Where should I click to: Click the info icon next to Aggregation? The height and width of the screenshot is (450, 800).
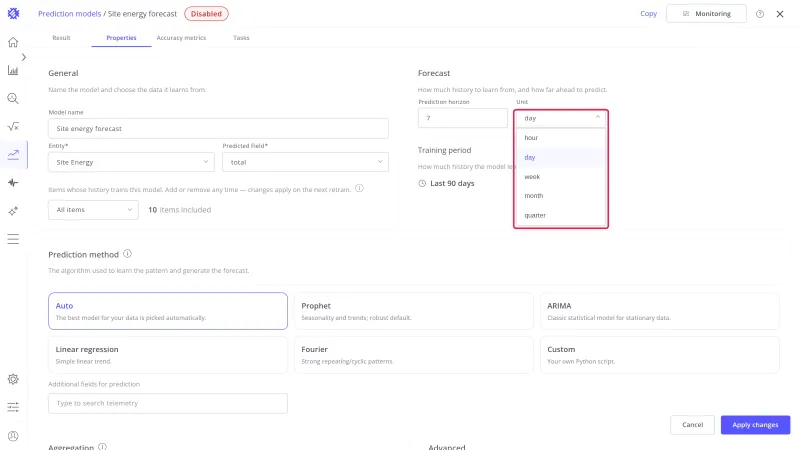tap(103, 447)
